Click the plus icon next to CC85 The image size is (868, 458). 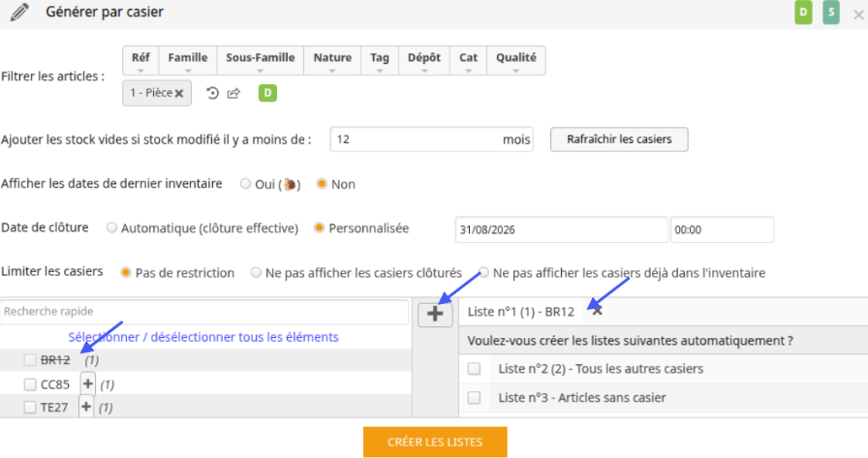(x=87, y=383)
